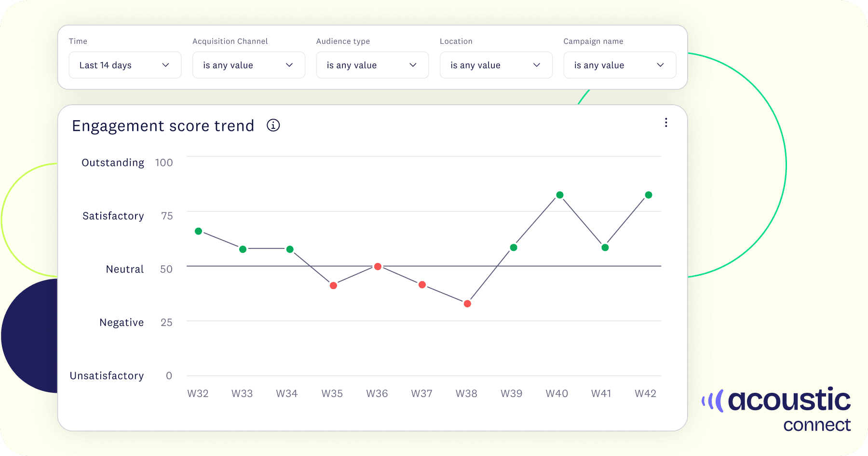Open the Audience type filter dropdown
The width and height of the screenshot is (868, 456).
(x=372, y=65)
